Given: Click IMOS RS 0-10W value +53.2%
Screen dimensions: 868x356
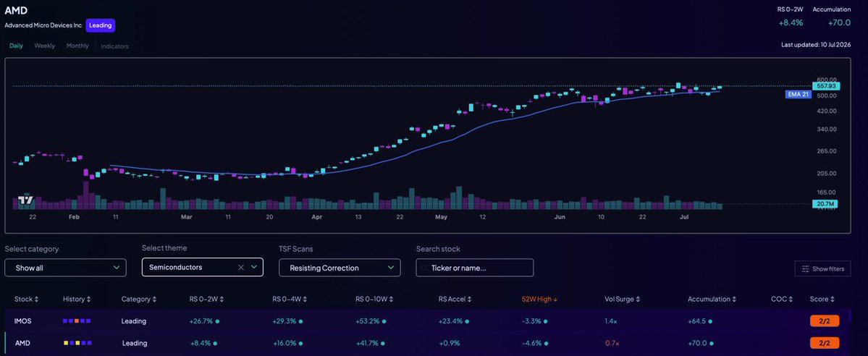Looking at the screenshot, I should pyautogui.click(x=368, y=321).
